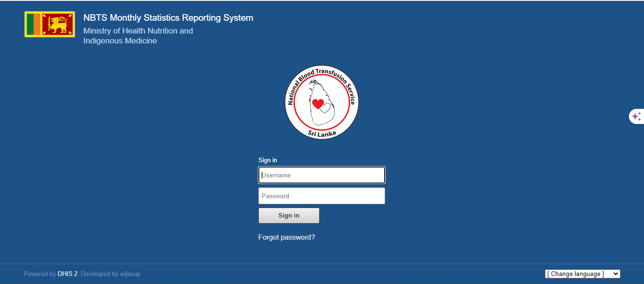Click the NBTS Monthly Statistics Reporting System title
Image resolution: width=644 pixels, height=284 pixels.
[168, 18]
